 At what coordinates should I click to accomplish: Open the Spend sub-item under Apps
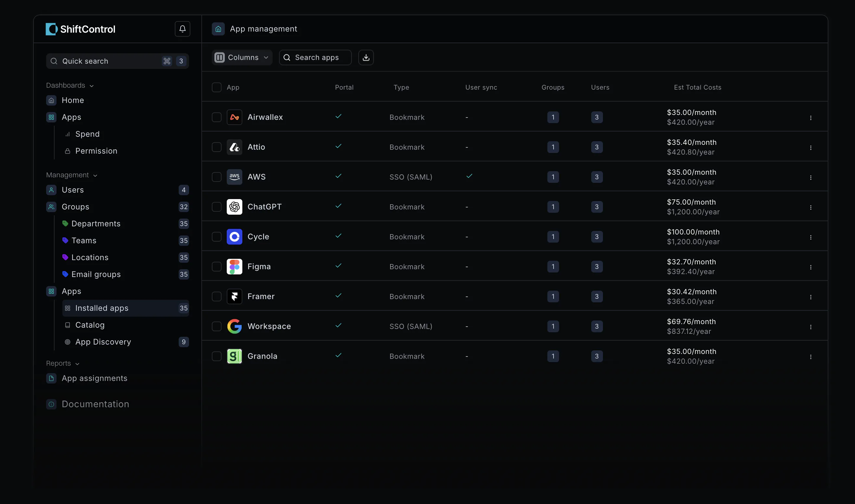point(82,134)
